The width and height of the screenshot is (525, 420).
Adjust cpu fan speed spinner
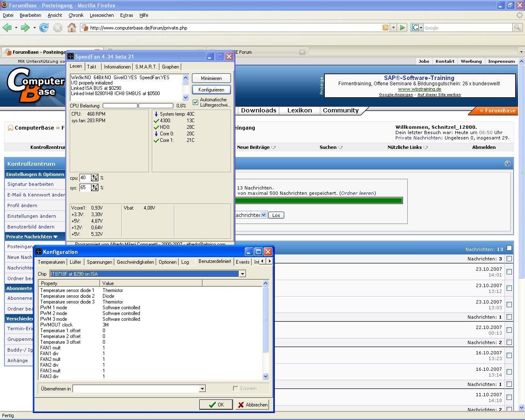[95, 178]
